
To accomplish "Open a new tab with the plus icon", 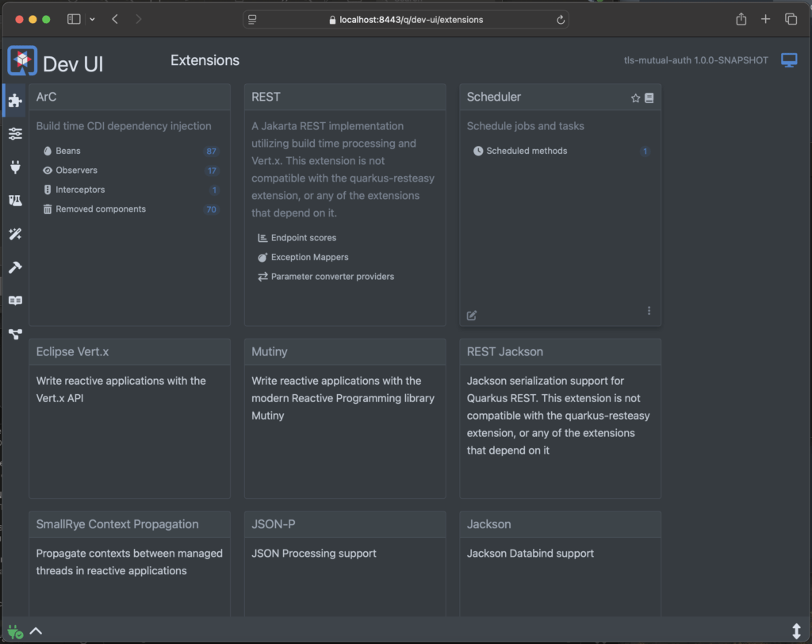I will (765, 19).
